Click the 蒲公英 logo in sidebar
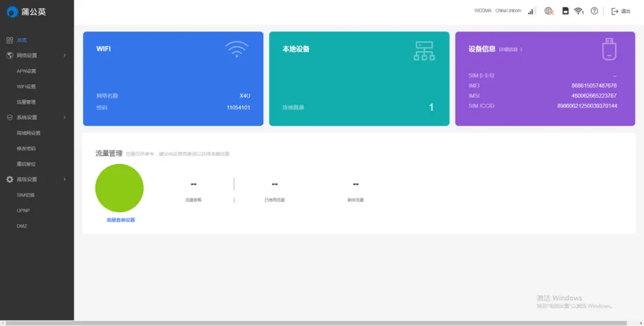This screenshot has width=644, height=326. click(x=26, y=12)
